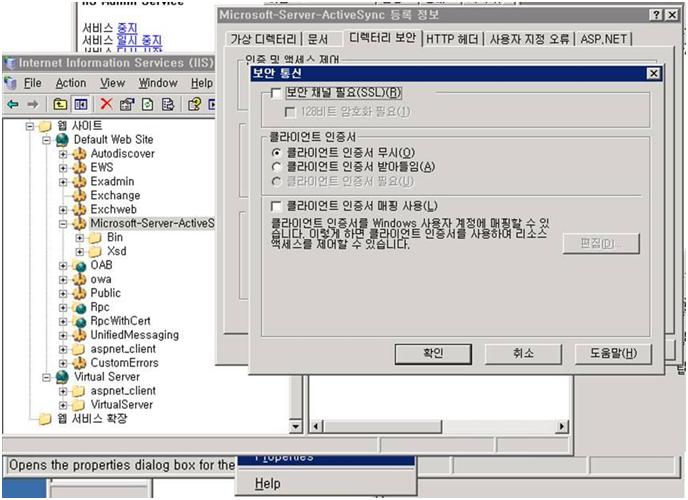Viewport: 688px width, 500px height.
Task: Expand the VirtualServer folder node
Action: click(63, 405)
